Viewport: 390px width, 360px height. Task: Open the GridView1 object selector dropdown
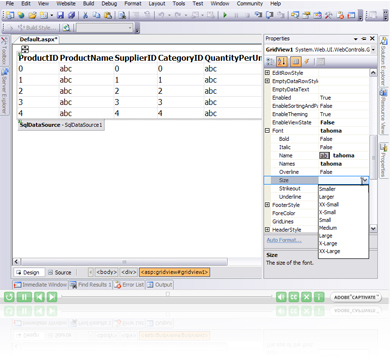pyautogui.click(x=373, y=50)
